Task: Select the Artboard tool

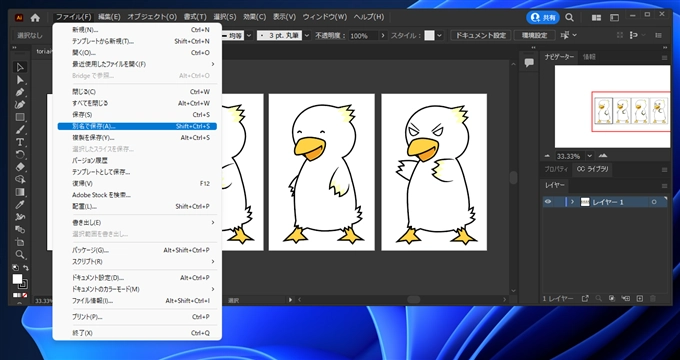Action: click(20, 242)
